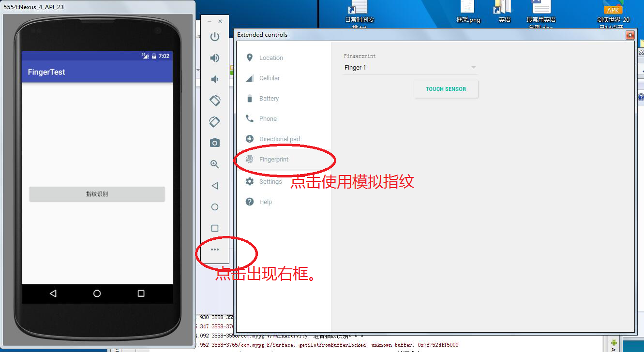Click the volume up icon

215,58
